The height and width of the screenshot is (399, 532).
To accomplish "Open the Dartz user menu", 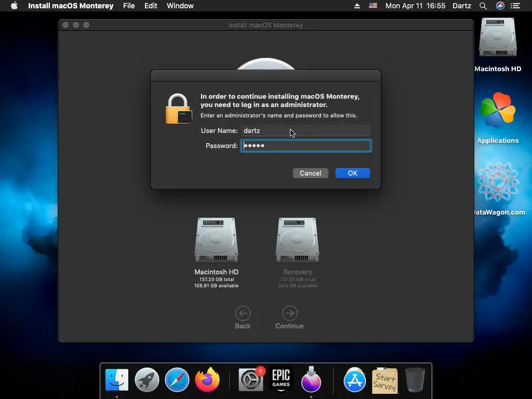I will [462, 6].
